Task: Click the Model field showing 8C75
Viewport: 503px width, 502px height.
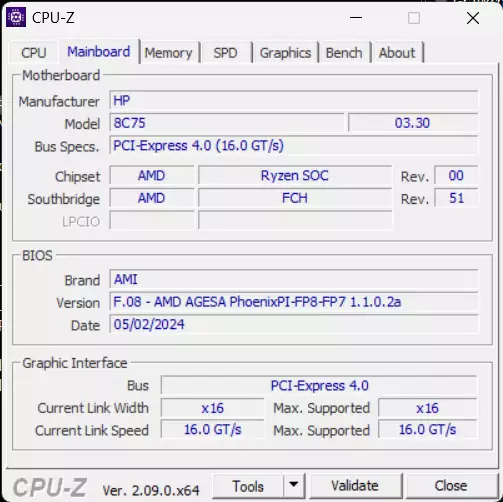Action: tap(227, 123)
